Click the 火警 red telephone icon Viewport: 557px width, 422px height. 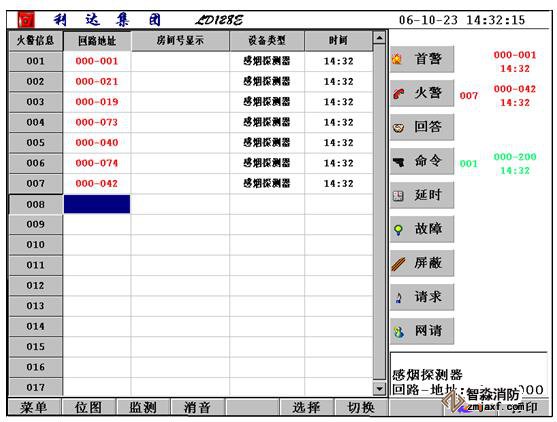click(x=399, y=93)
